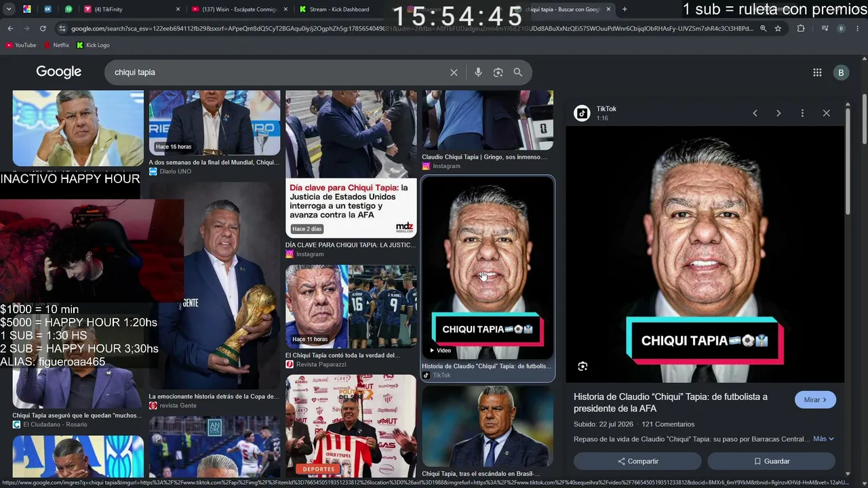Start voice search with the microphone
This screenshot has width=868, height=488.
(478, 73)
